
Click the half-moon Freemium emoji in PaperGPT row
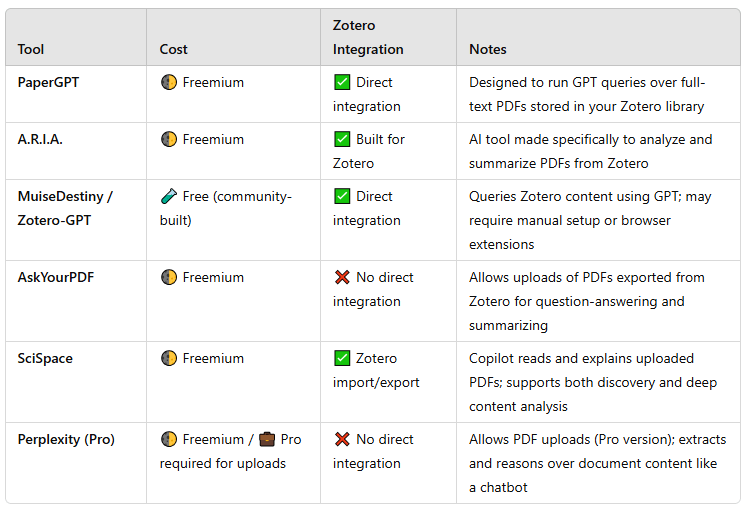[169, 82]
